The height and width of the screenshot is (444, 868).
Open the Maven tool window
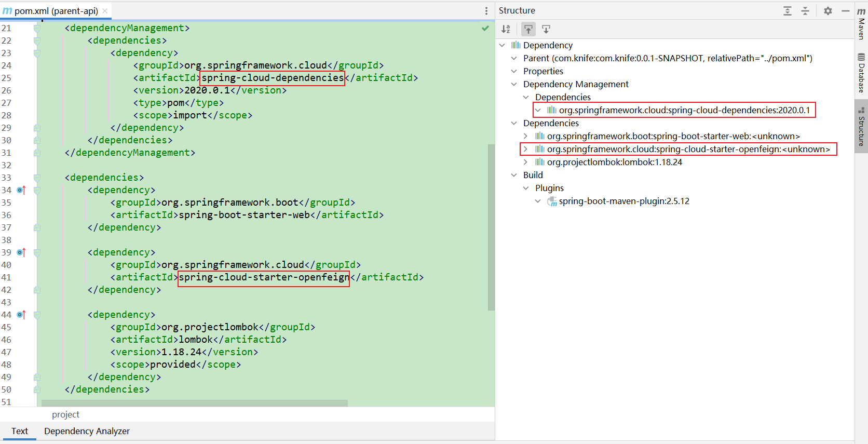(861, 23)
